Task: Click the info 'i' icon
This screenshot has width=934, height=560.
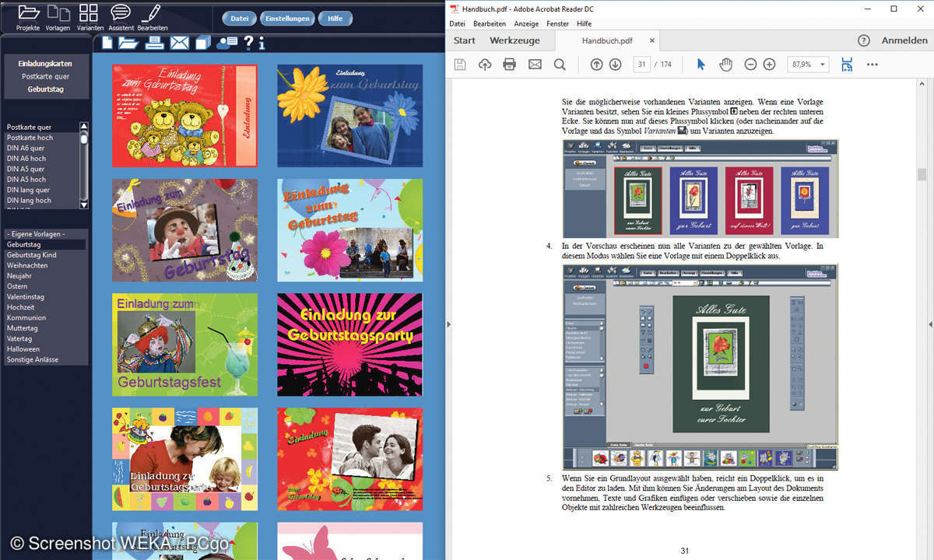Action: tap(262, 44)
